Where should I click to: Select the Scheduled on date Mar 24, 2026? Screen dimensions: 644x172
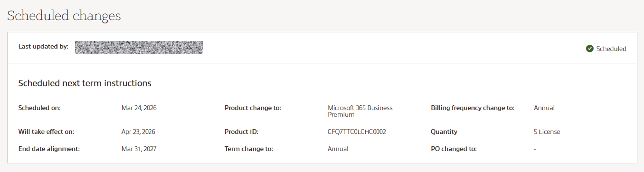click(x=139, y=108)
